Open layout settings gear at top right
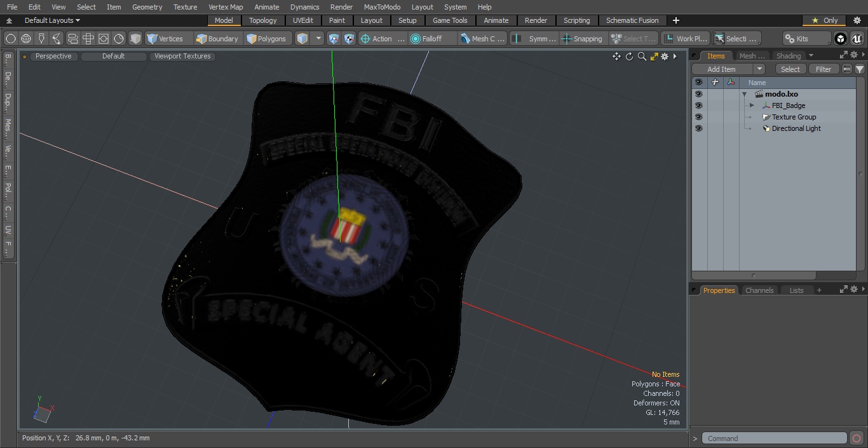868x448 pixels. click(857, 20)
